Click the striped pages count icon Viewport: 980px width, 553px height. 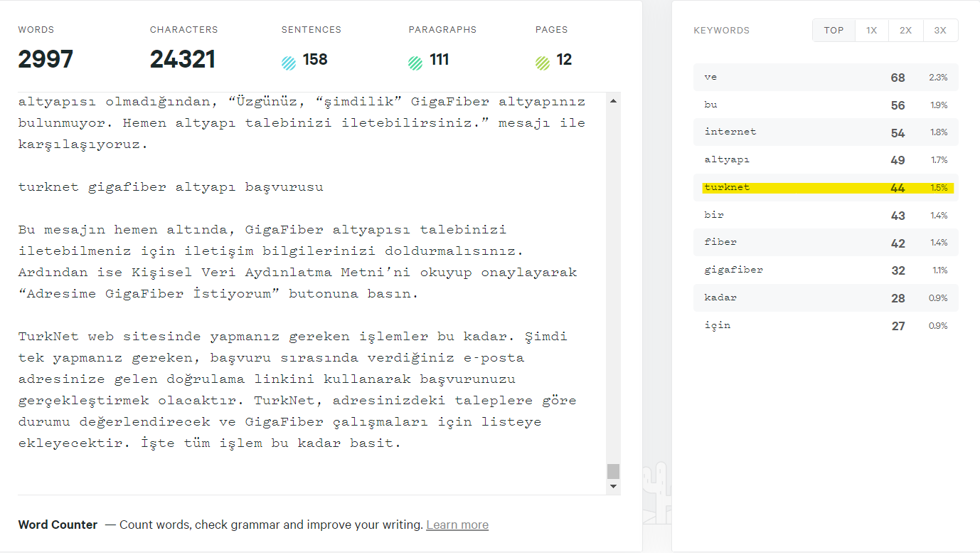(543, 63)
